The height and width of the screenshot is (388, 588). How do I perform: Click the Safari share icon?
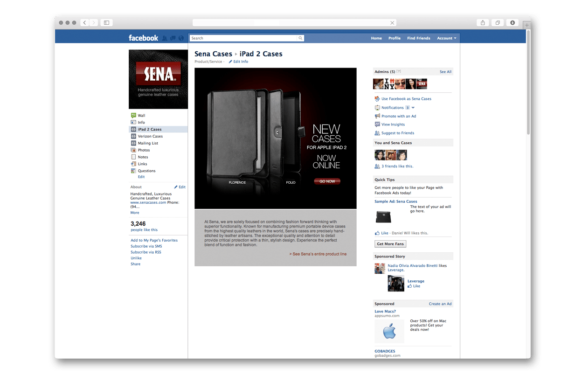pyautogui.click(x=483, y=22)
